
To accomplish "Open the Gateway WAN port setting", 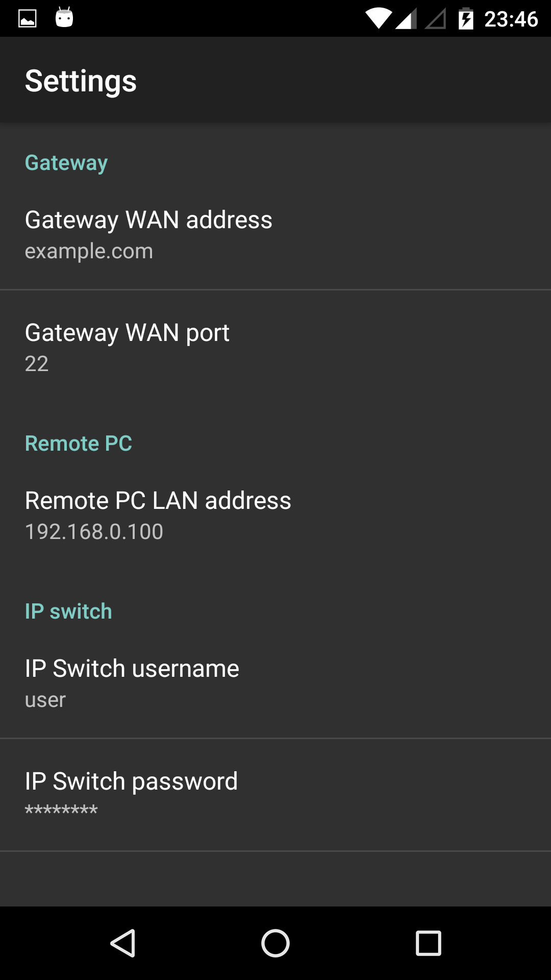I will click(x=275, y=347).
